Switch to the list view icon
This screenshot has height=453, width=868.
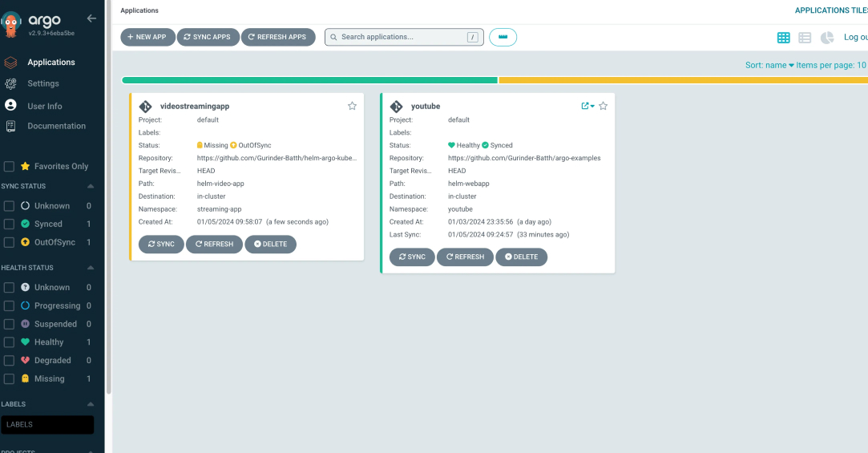(805, 38)
